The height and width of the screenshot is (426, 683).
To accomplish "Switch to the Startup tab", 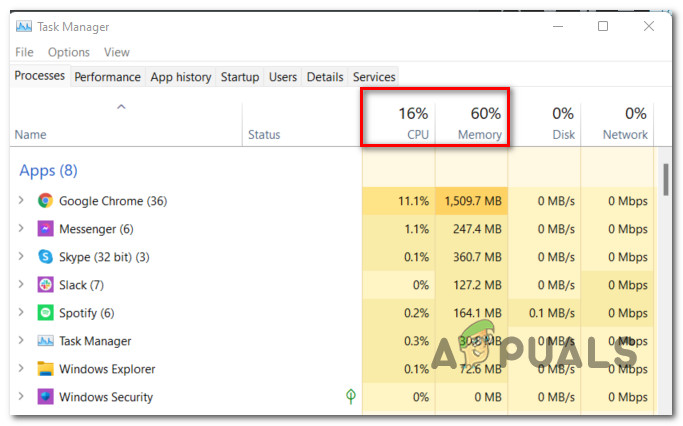I will [239, 77].
